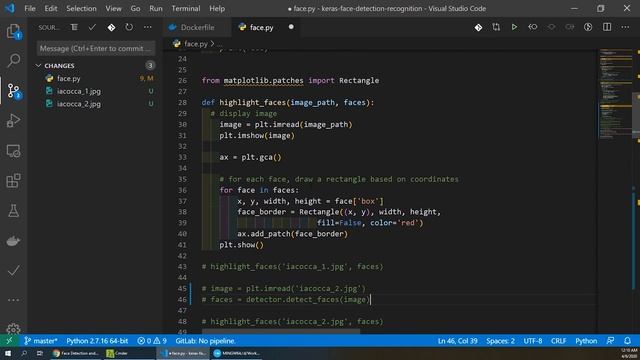Click the editor horizontal scrollbar
Viewport: 640px width, 360px height.
281,331
